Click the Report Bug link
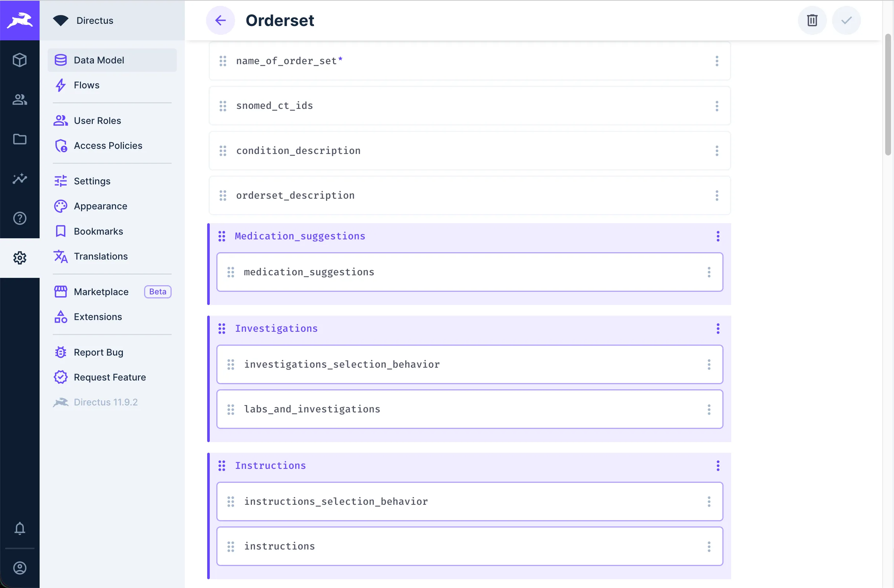Image resolution: width=894 pixels, height=588 pixels. [98, 352]
